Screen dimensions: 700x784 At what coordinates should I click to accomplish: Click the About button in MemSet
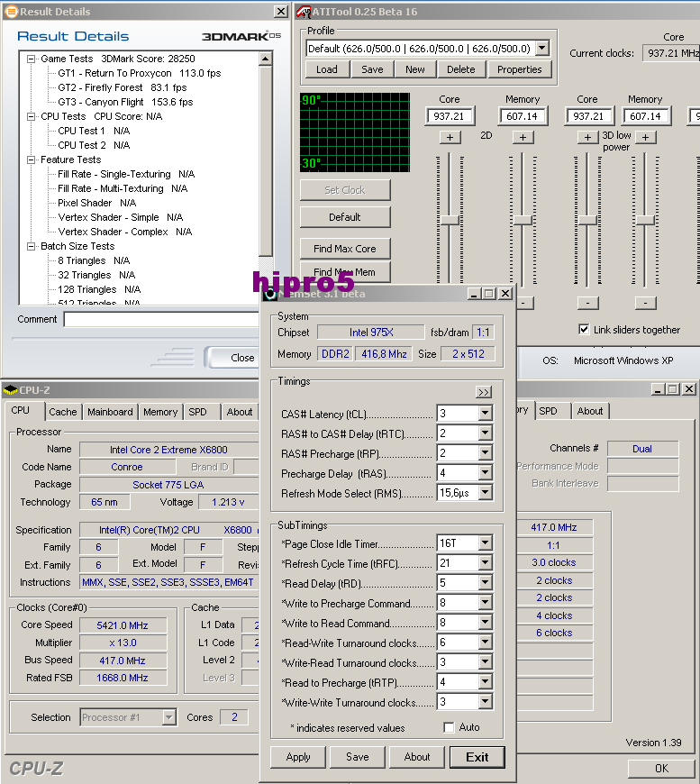tap(417, 757)
